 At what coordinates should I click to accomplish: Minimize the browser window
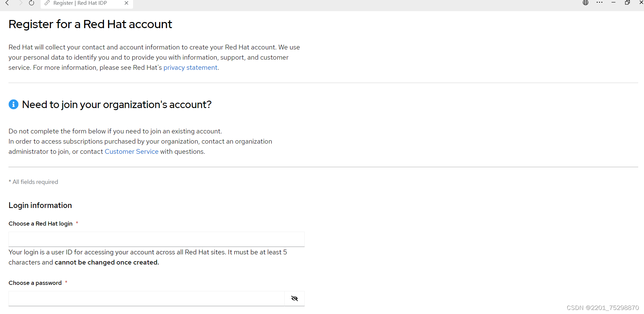click(x=613, y=2)
